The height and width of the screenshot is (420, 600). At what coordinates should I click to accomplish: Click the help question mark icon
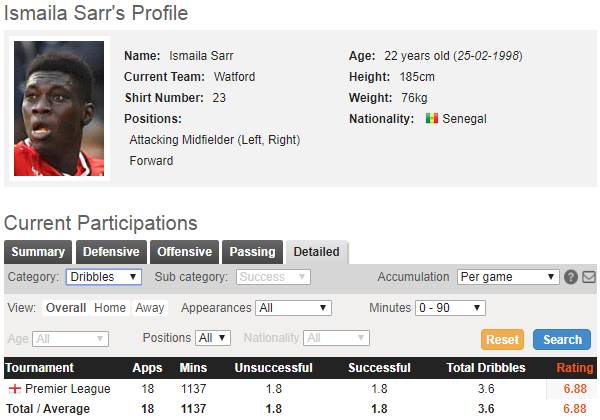571,277
